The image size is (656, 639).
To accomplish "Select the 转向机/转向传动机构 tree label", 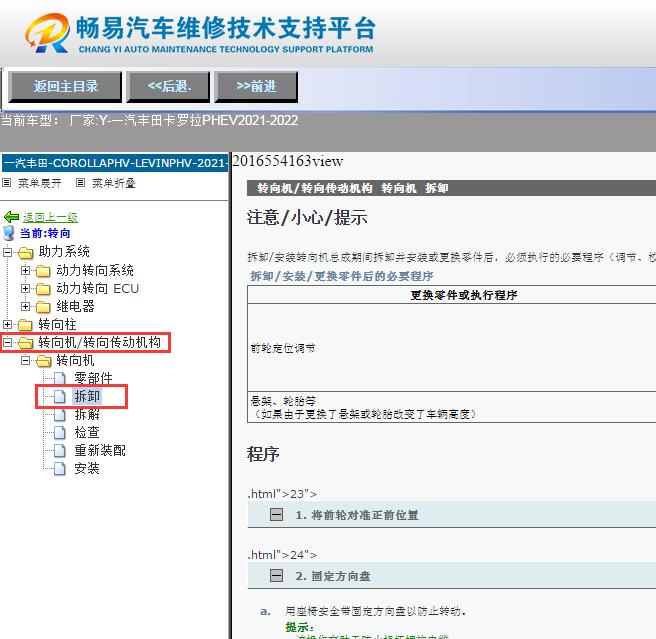I will coord(100,342).
